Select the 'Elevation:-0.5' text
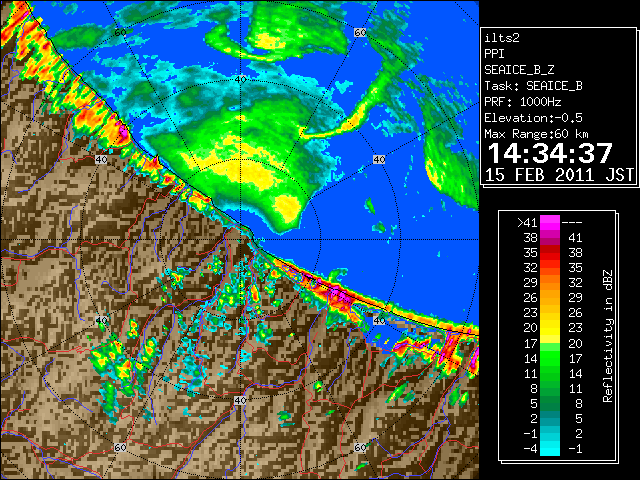 533,118
